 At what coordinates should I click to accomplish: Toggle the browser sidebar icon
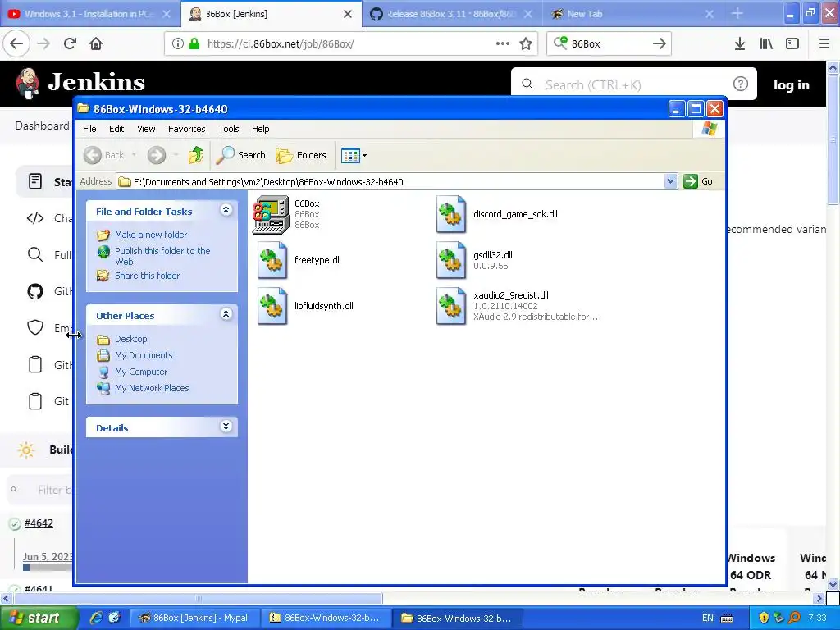coord(792,43)
